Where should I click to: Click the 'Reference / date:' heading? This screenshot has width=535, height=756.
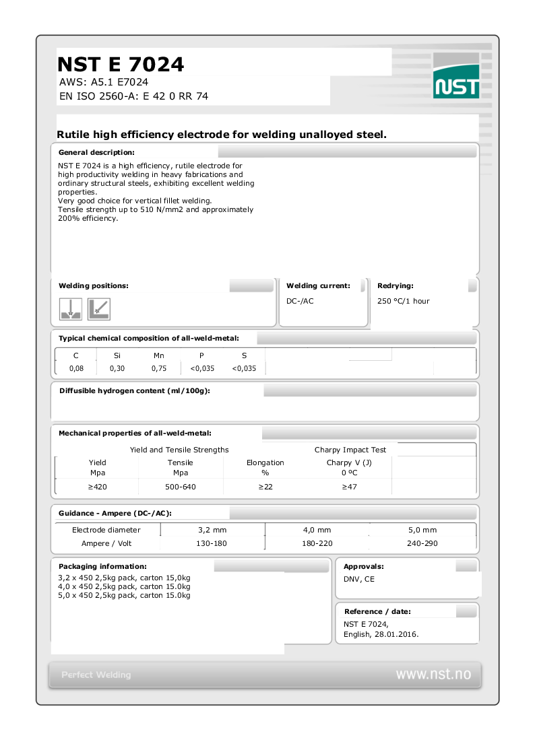click(378, 612)
